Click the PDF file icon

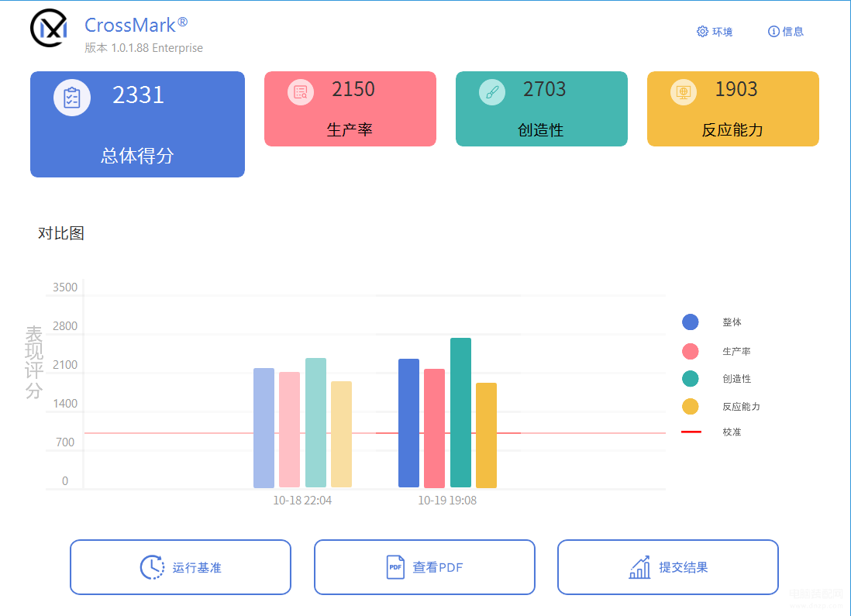point(395,567)
